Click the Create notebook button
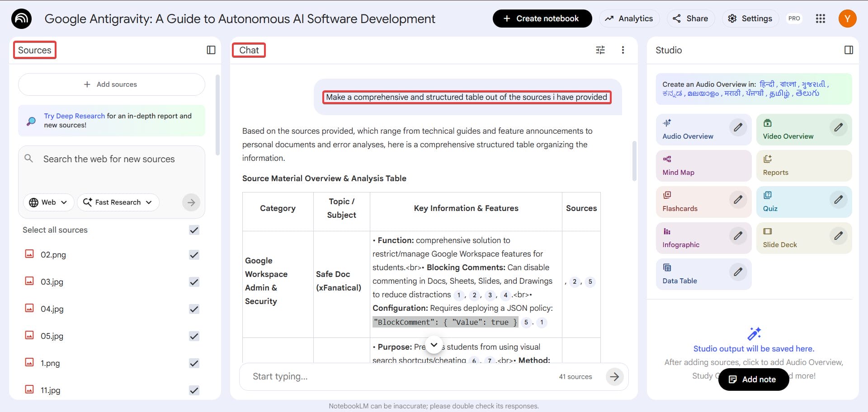This screenshot has width=868, height=412. (x=542, y=19)
